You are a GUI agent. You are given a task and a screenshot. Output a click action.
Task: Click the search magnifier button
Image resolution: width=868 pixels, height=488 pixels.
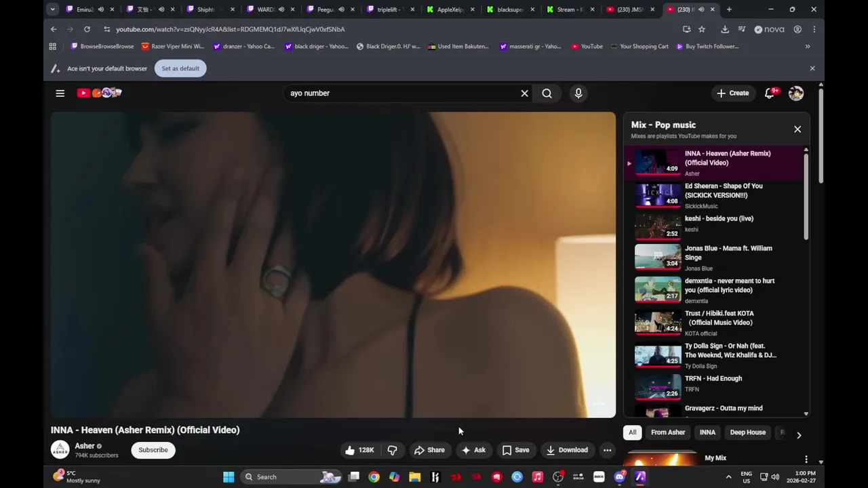pyautogui.click(x=547, y=93)
